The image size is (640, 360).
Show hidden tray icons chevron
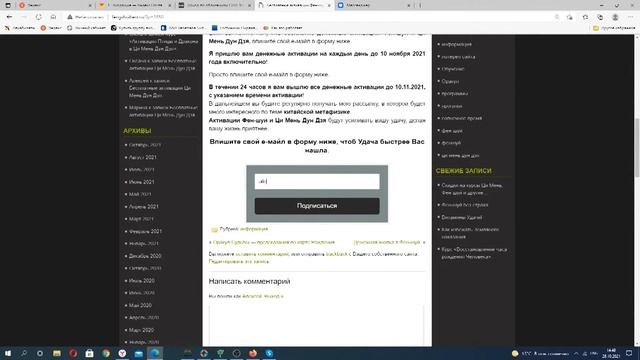coord(576,353)
